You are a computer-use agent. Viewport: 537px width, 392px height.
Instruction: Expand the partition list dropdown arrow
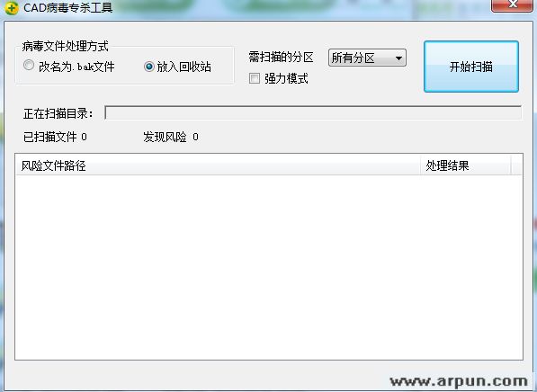coord(398,58)
